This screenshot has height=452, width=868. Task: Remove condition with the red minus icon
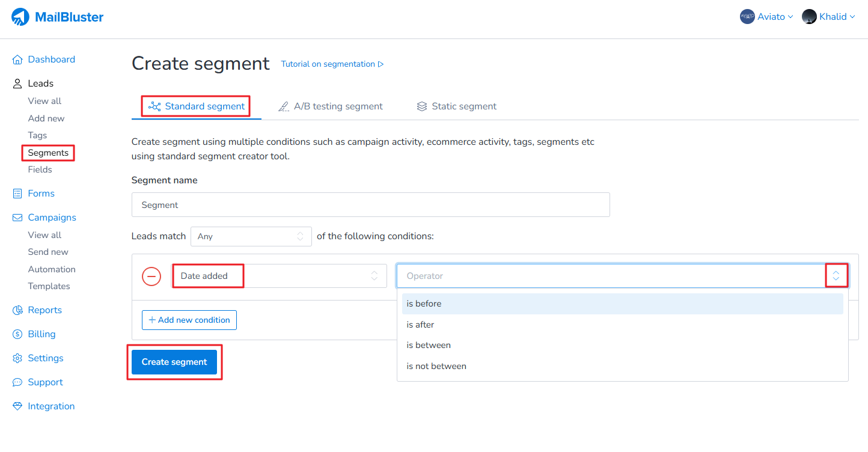point(151,276)
